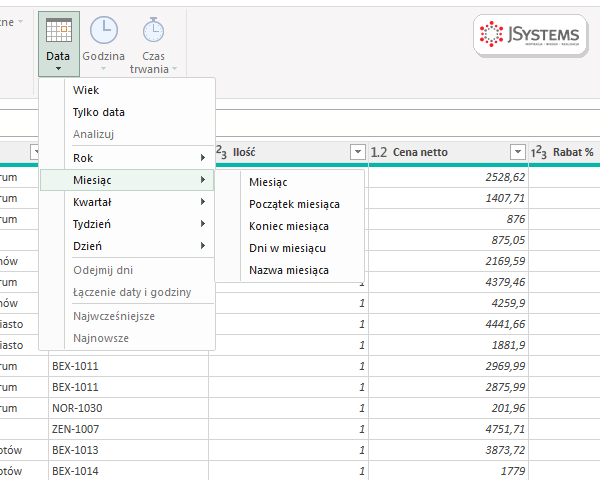Click cell with value 201,96

tap(448, 408)
